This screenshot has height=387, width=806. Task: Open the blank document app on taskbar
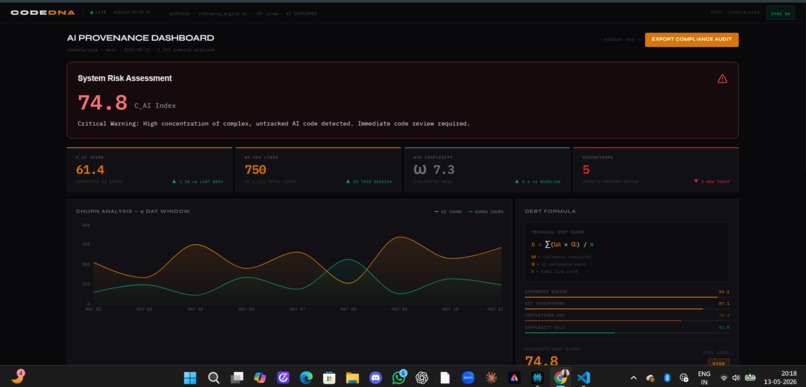(x=445, y=378)
